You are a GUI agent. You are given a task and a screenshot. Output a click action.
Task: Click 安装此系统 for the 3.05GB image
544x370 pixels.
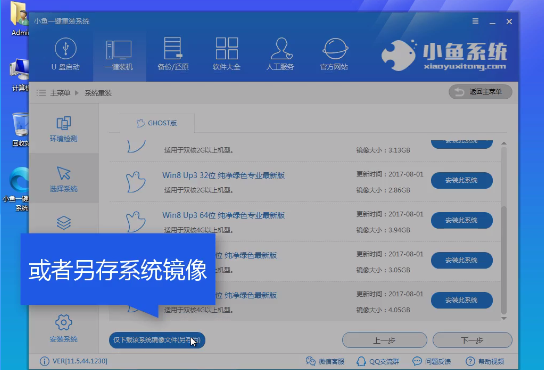[x=462, y=260]
